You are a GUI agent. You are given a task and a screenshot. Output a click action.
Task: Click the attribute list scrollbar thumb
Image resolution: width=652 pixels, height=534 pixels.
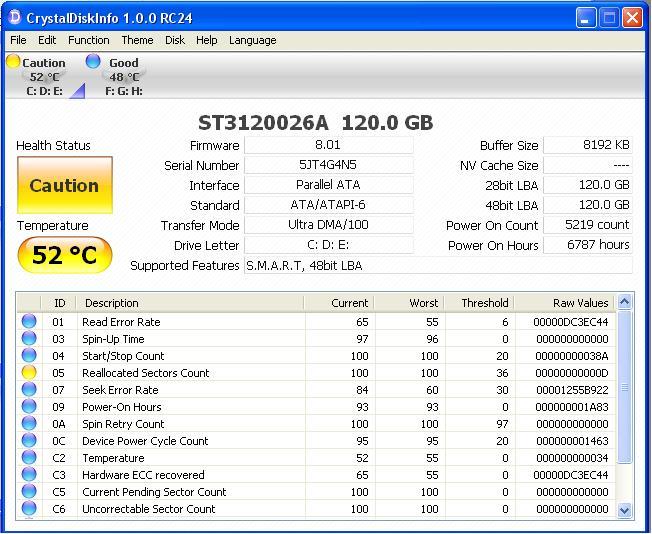(625, 387)
